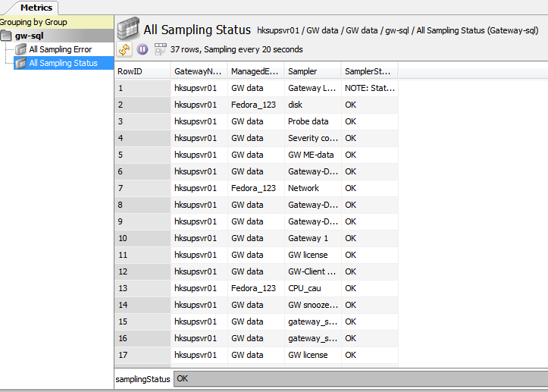This screenshot has width=548, height=392.
Task: Click 'gateway_s...' sampler in row 16
Action: [313, 338]
